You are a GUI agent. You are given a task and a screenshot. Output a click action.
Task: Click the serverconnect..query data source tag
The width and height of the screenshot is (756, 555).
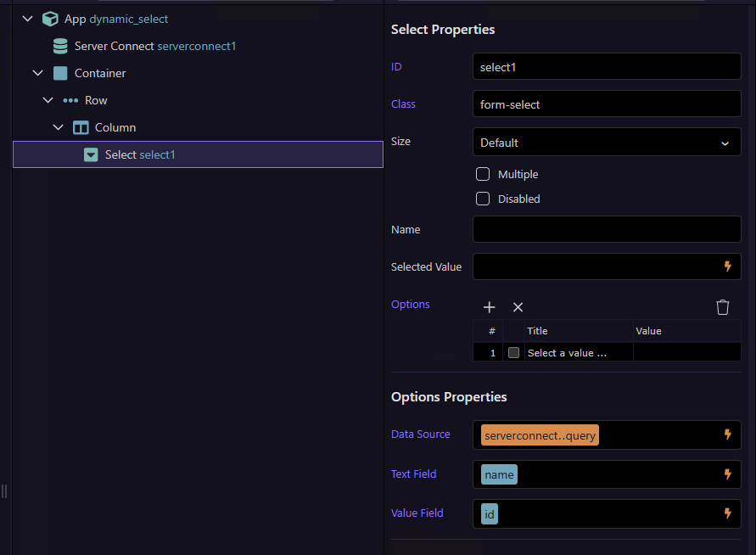[x=540, y=435]
